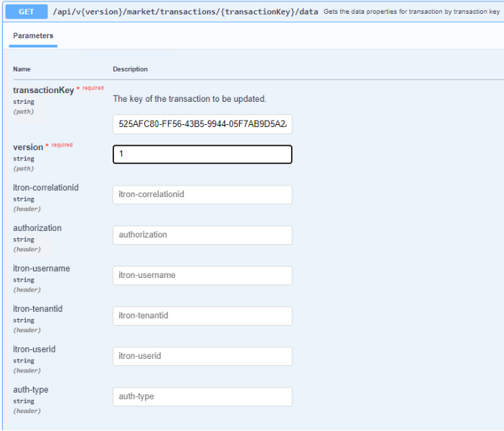
Task: Click the 'authorization' parameter label
Action: tap(38, 228)
